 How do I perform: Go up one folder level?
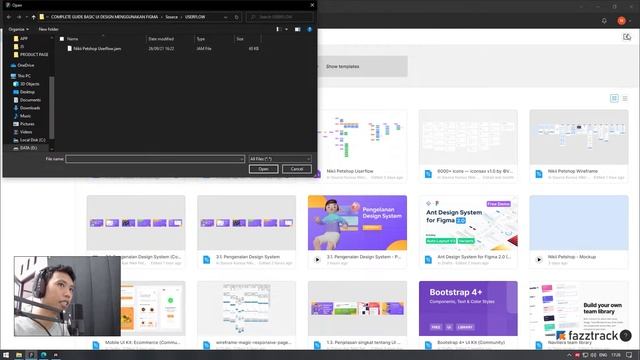(33, 17)
